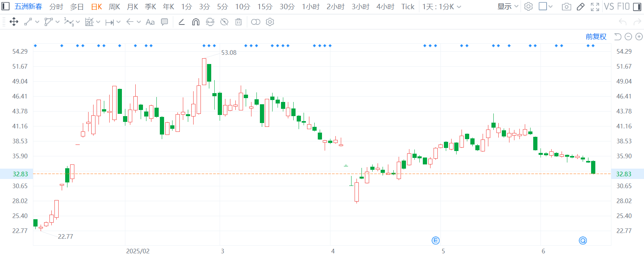Zoom in the chart with plus icon
Screen dimensions: 644x261
(x=639, y=36)
